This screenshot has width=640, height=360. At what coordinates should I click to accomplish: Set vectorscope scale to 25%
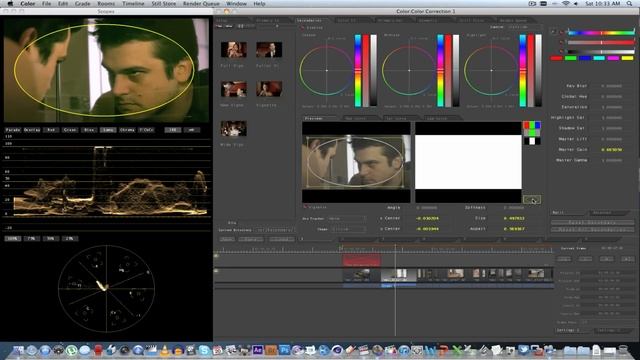pos(69,238)
